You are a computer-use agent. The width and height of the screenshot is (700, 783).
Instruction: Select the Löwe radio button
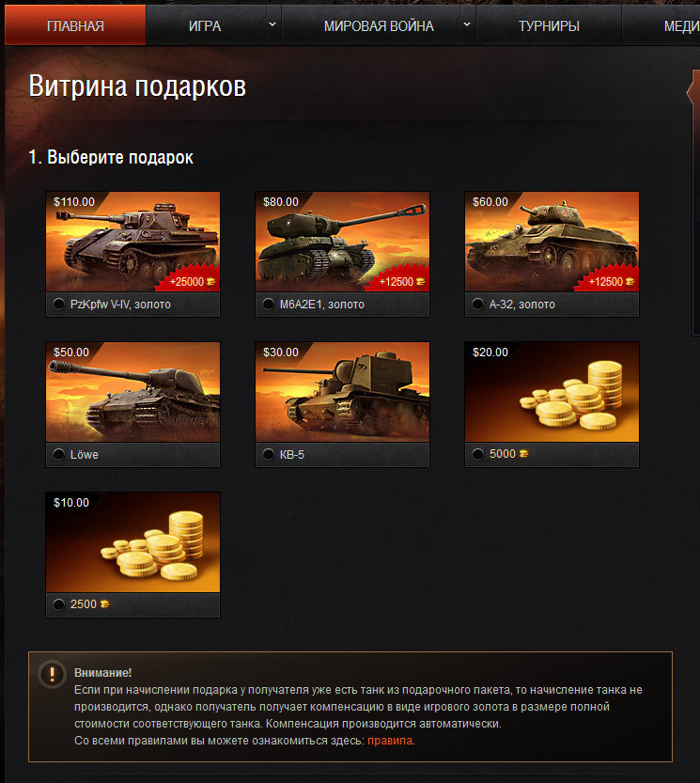point(59,454)
